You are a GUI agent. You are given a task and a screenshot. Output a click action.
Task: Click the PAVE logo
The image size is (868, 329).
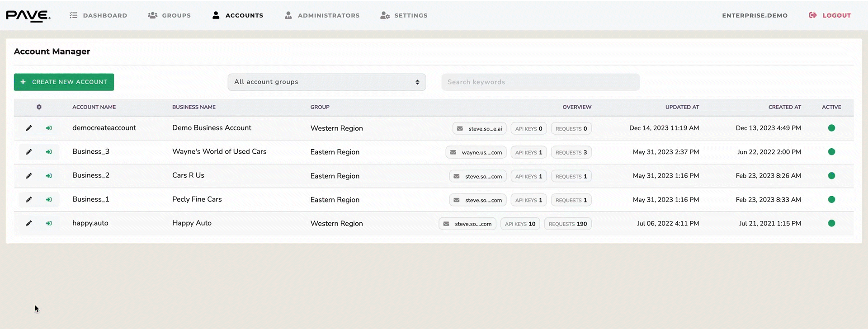click(x=28, y=16)
